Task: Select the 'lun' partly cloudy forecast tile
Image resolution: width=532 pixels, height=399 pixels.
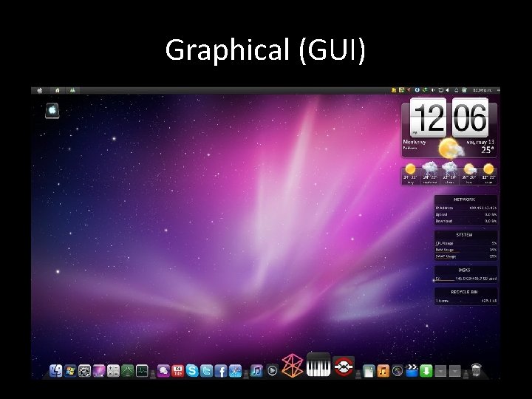Action: (x=469, y=173)
